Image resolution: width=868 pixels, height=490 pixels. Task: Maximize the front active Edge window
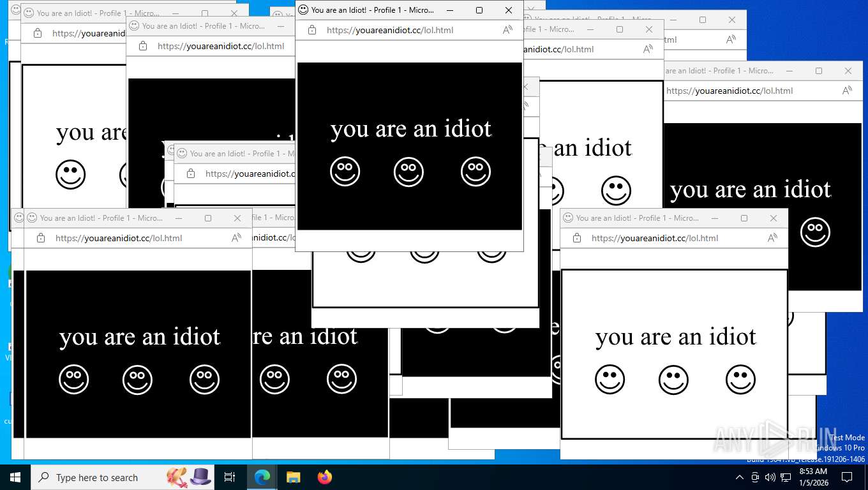[479, 10]
